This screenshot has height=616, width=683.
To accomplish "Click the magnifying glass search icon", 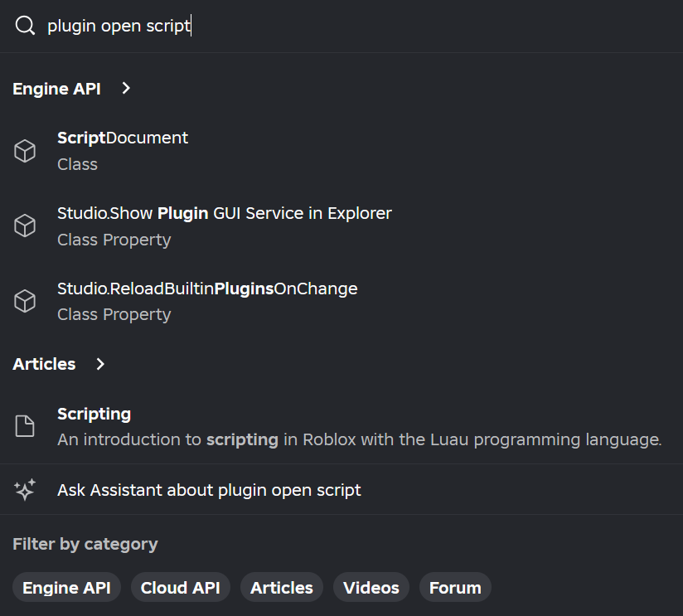I will (25, 25).
